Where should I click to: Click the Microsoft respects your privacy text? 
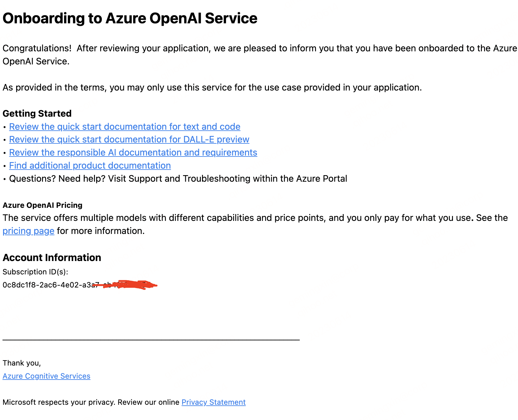pyautogui.click(x=91, y=402)
